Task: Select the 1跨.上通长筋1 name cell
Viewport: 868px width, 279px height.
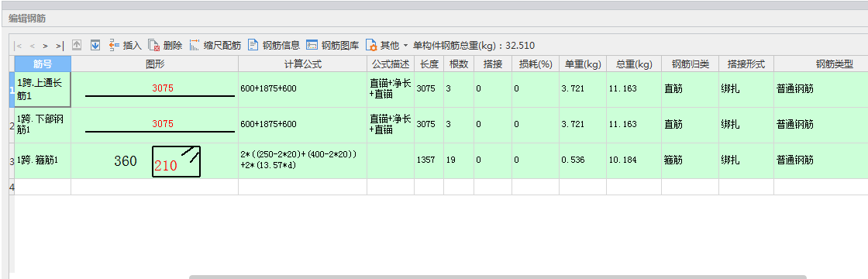Action: point(43,89)
